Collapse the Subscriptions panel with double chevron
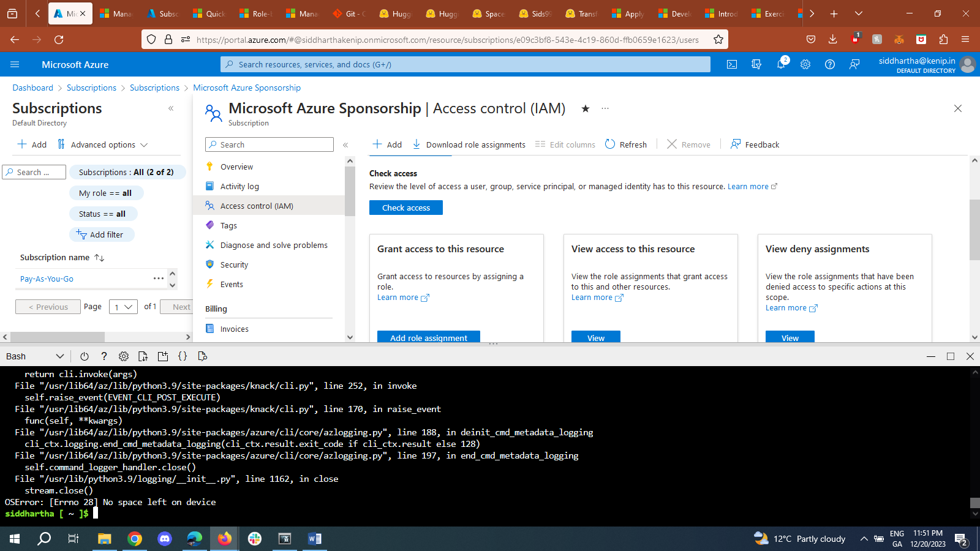The height and width of the screenshot is (551, 980). (x=171, y=108)
